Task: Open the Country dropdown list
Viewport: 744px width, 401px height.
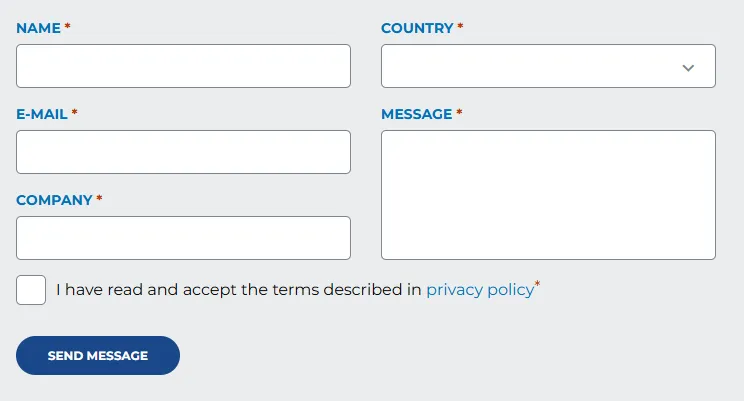Action: (548, 66)
